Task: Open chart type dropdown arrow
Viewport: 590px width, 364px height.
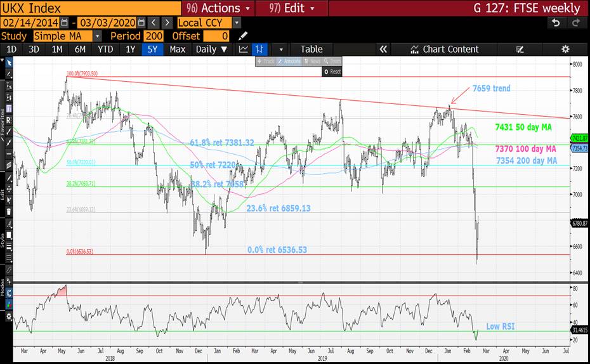Action: coord(280,49)
